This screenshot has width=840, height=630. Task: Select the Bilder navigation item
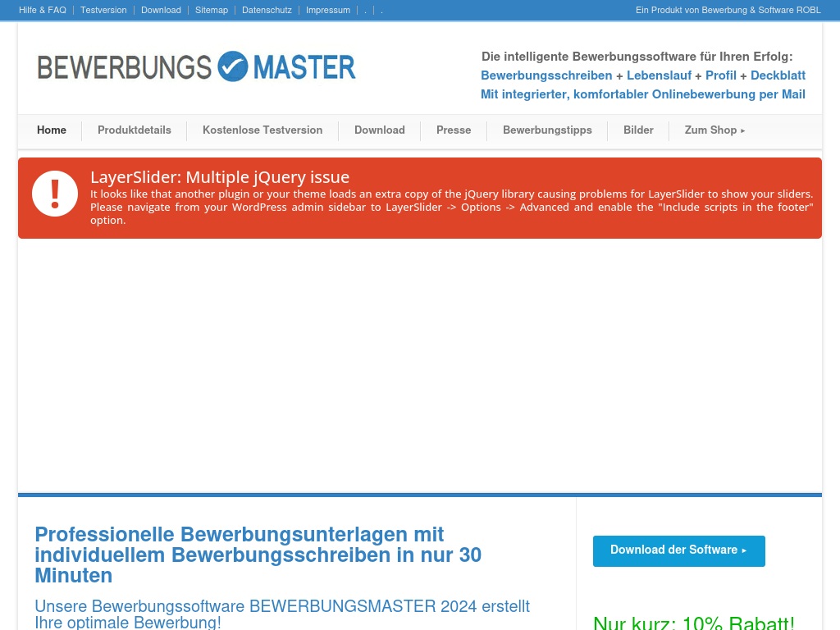(x=638, y=130)
